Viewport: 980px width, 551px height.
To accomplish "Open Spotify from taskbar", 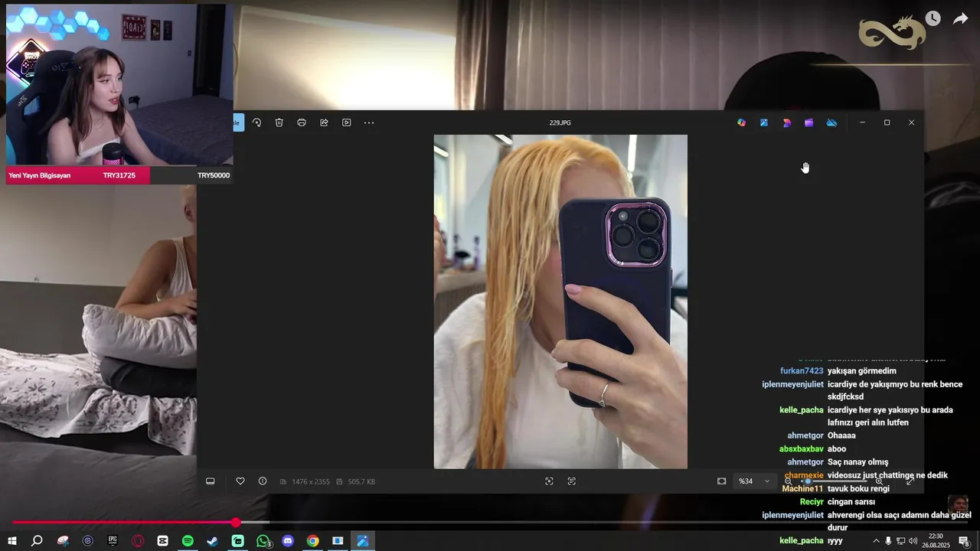I will 188,541.
